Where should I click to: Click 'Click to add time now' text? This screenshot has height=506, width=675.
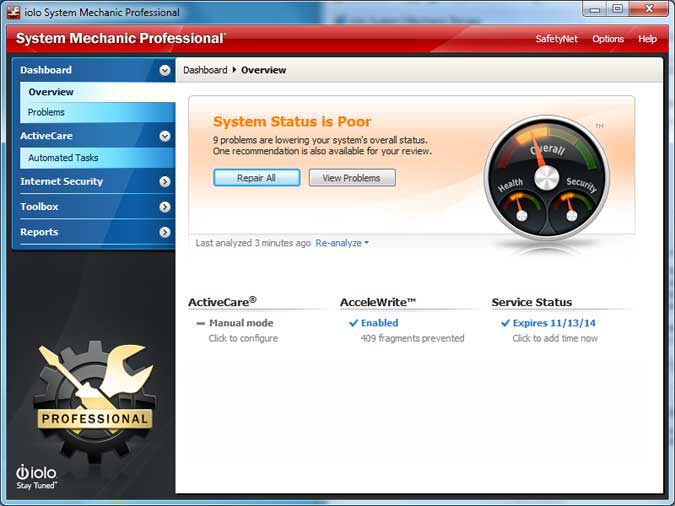[555, 338]
